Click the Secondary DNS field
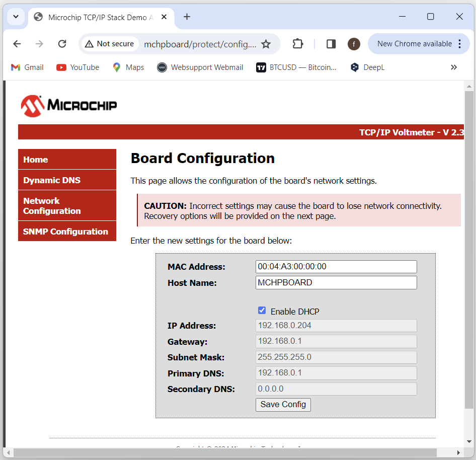This screenshot has width=476, height=460. [x=336, y=389]
